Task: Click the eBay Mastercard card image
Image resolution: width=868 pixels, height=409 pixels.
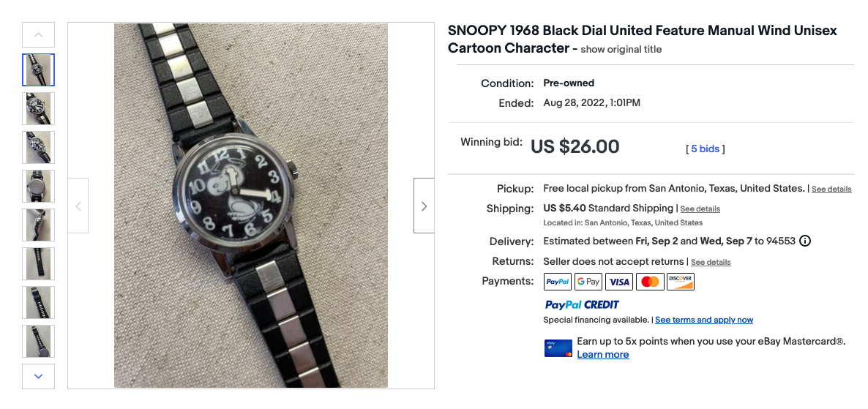Action: pos(558,348)
